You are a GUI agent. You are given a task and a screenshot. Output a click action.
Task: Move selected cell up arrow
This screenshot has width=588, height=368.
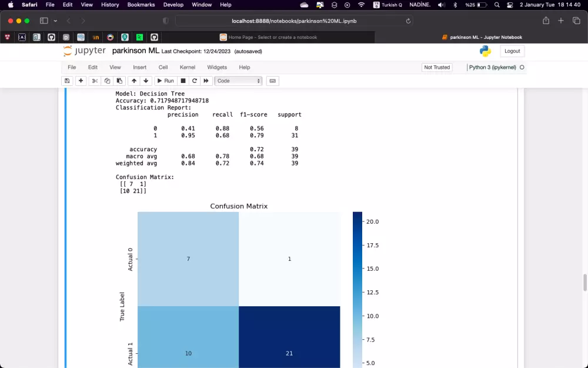134,81
